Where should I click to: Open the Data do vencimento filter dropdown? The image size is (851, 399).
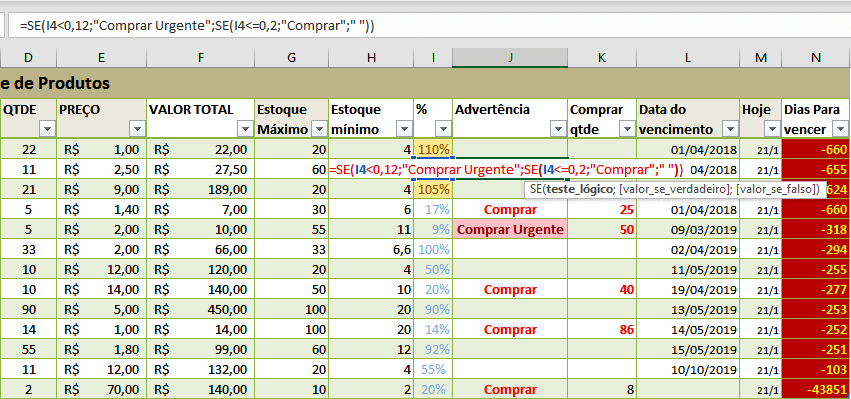coord(731,129)
